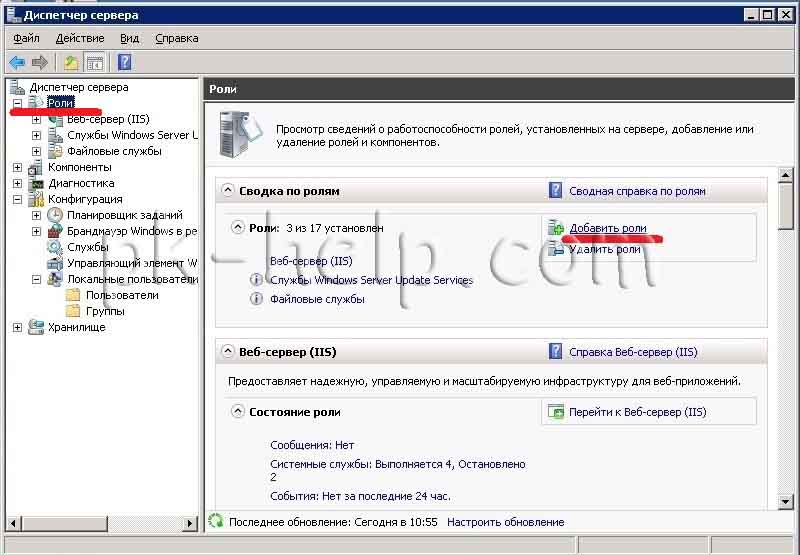
Task: Click the Добавить роли link
Action: pyautogui.click(x=608, y=228)
